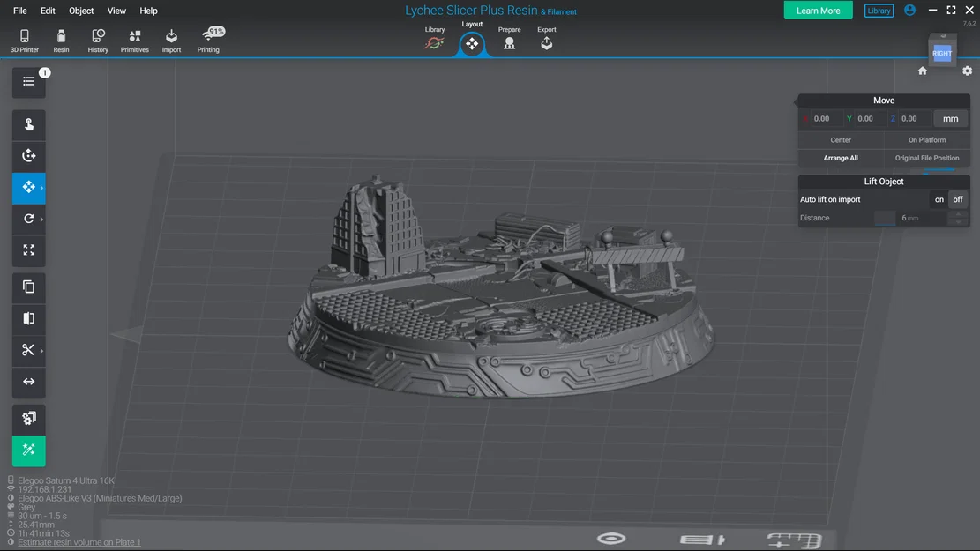Reset view with the home icon
The height and width of the screenshot is (551, 980).
pos(923,71)
